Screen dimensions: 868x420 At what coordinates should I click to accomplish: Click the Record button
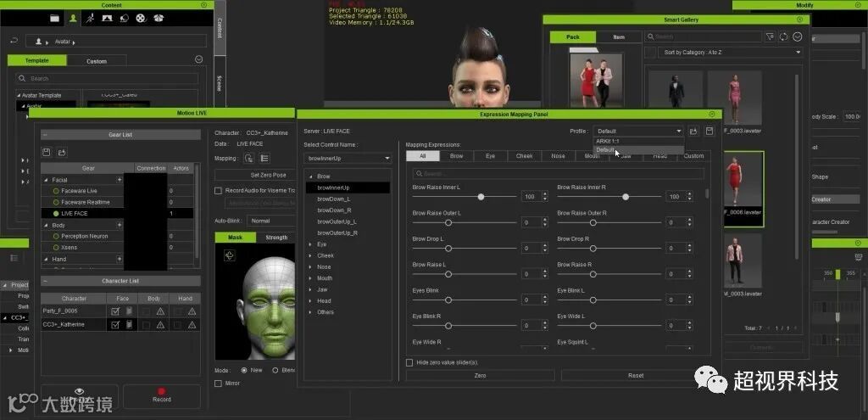coord(161,395)
